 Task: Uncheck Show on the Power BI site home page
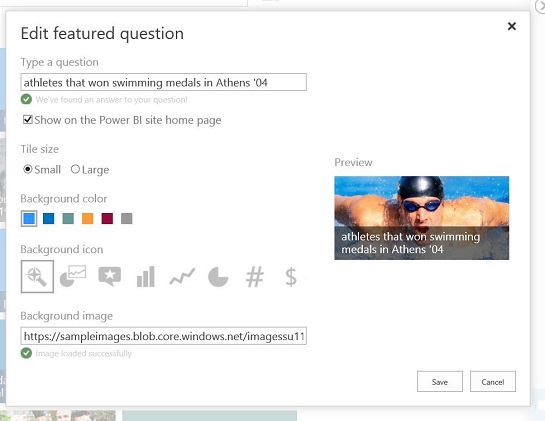[27, 120]
